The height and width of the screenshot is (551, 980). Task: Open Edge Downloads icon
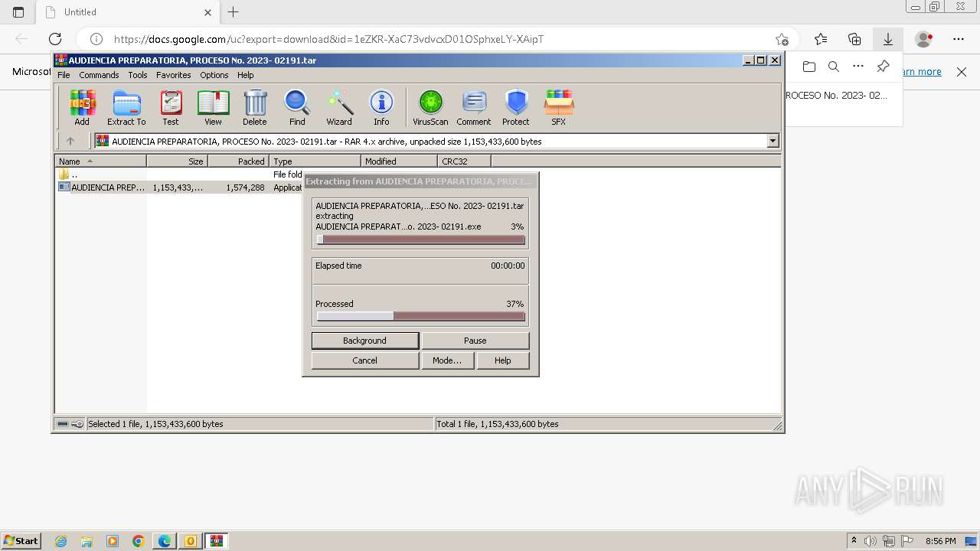point(888,39)
